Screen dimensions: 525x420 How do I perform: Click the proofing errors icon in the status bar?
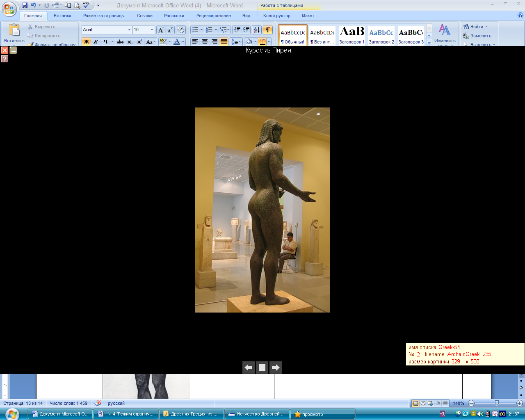[x=98, y=403]
